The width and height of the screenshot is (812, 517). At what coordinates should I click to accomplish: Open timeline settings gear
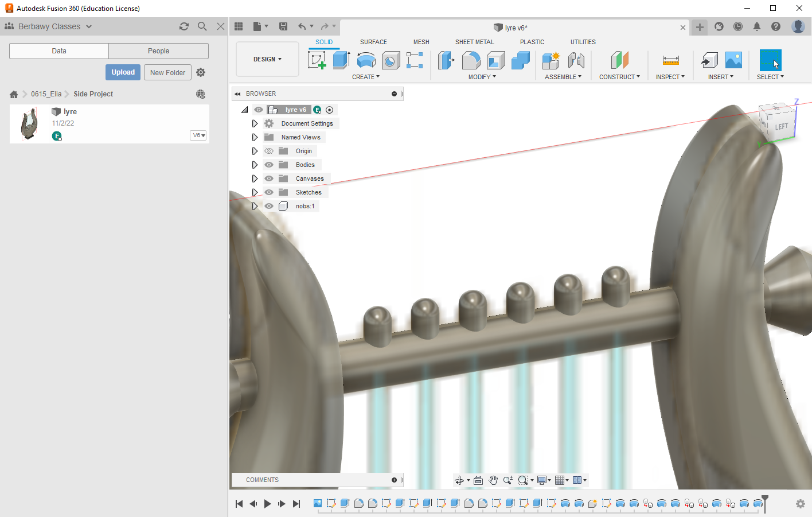801,504
